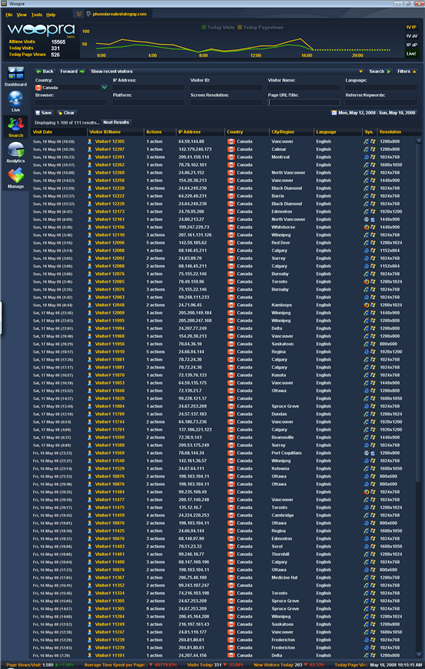
Task: Click the browser icon in the Thornhill row
Action: point(366,554)
